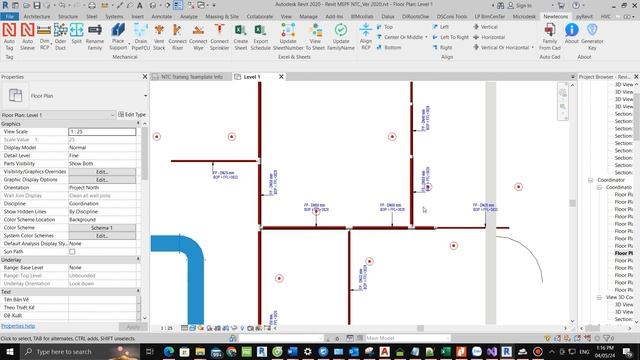The height and width of the screenshot is (360, 640).
Task: Align elements Left
Action: [x=441, y=27]
